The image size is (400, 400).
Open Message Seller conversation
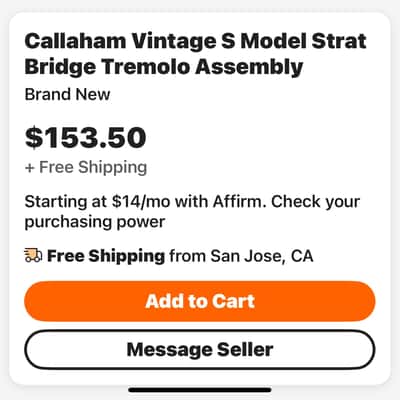point(200,350)
